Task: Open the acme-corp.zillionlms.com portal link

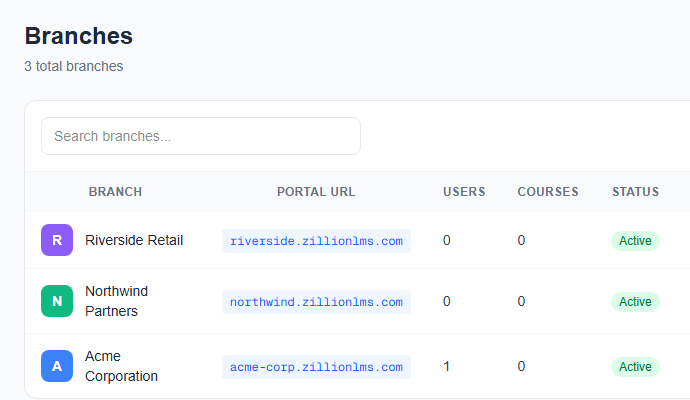Action: pos(316,367)
